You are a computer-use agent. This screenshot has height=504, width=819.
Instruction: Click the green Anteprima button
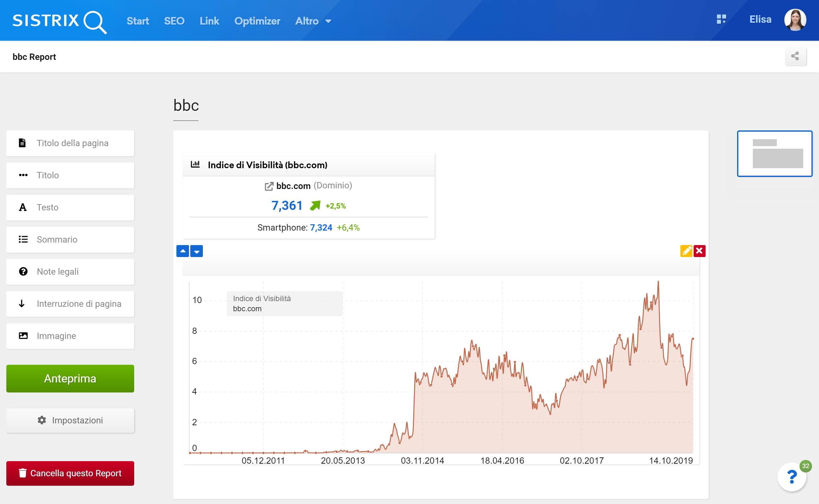tap(70, 378)
